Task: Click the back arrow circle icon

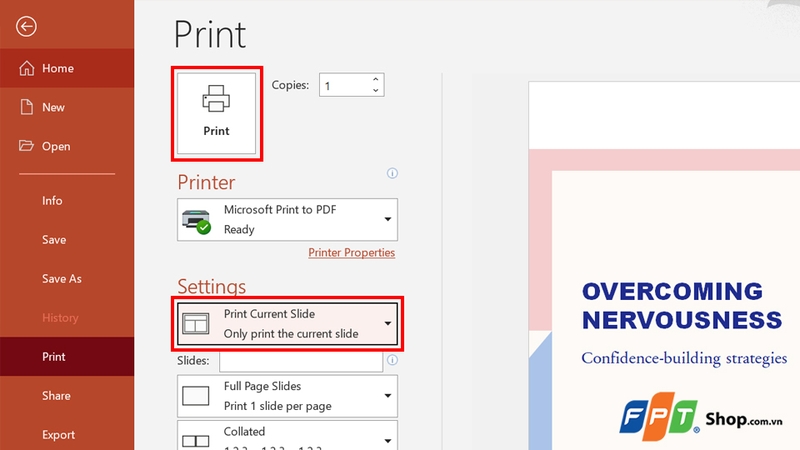Action: tap(26, 27)
